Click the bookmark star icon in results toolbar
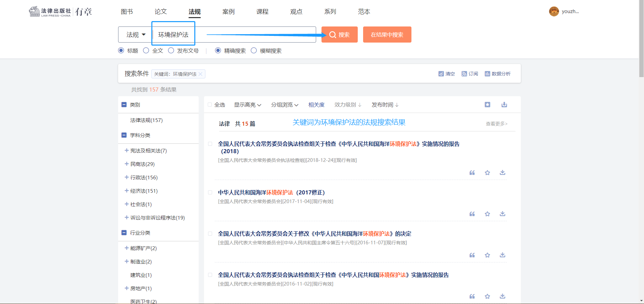This screenshot has height=304, width=644. 487,105
